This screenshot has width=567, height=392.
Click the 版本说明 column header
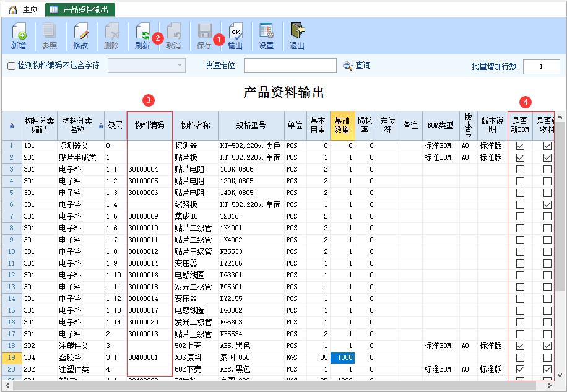[x=493, y=126]
